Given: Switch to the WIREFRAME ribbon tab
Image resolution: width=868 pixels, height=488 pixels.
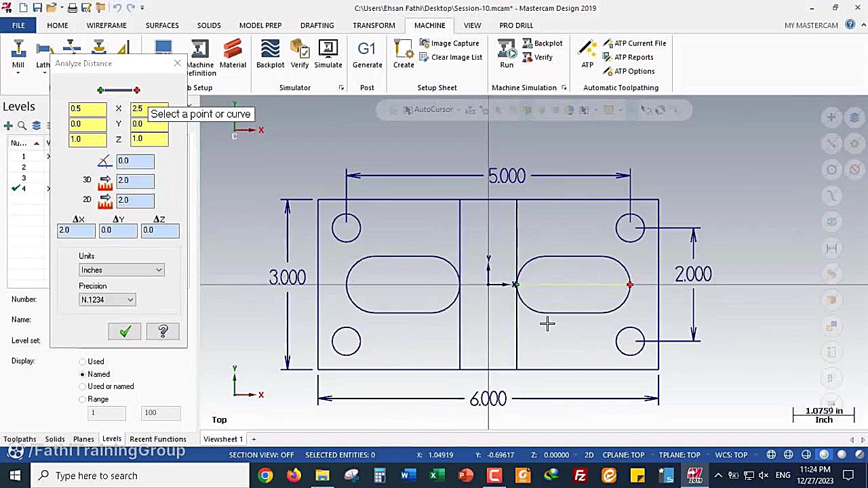Looking at the screenshot, I should [x=106, y=25].
